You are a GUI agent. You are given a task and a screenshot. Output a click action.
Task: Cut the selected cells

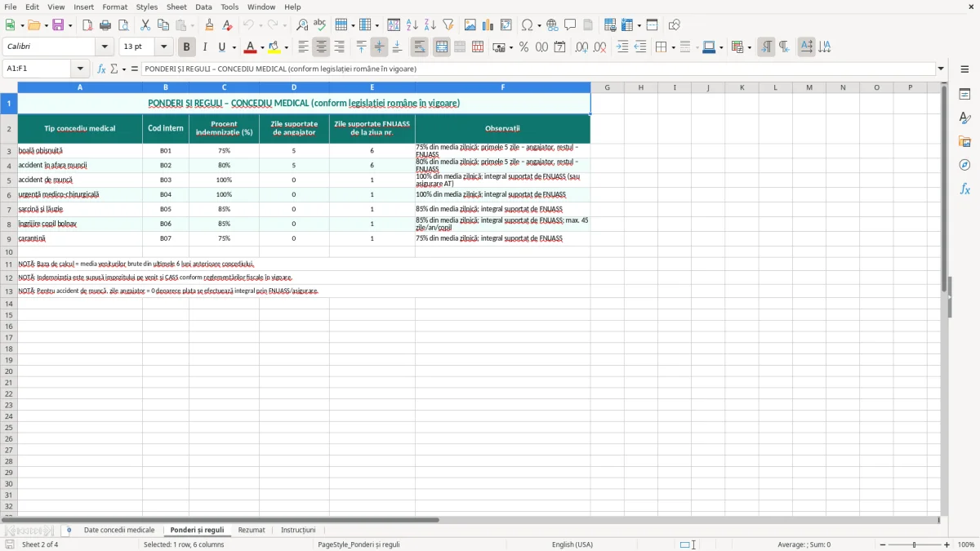pyautogui.click(x=145, y=24)
